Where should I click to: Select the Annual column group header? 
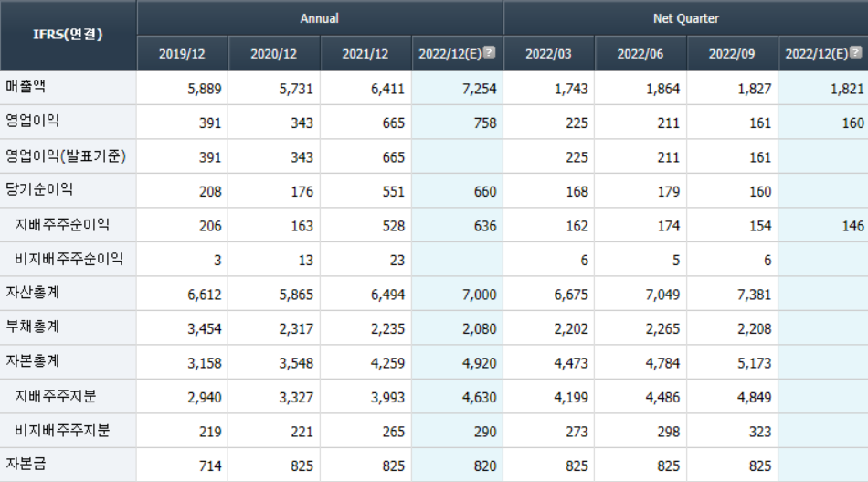320,18
